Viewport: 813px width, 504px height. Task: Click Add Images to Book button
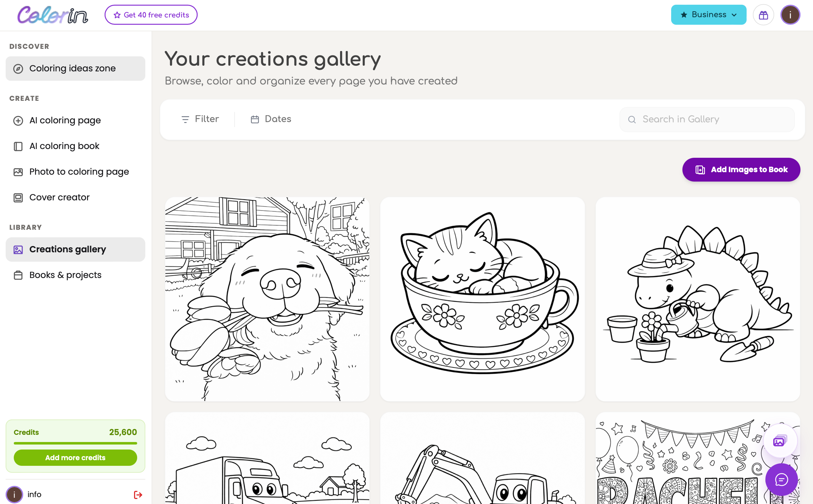(x=741, y=170)
